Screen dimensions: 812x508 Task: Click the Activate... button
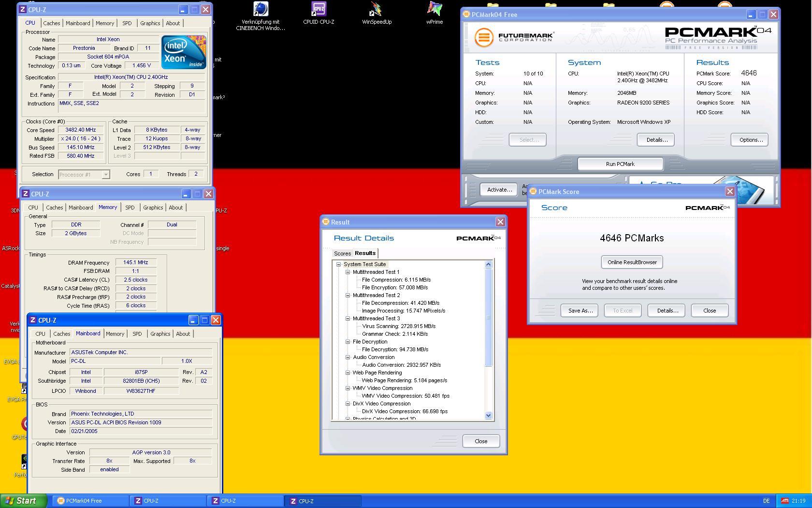point(499,190)
